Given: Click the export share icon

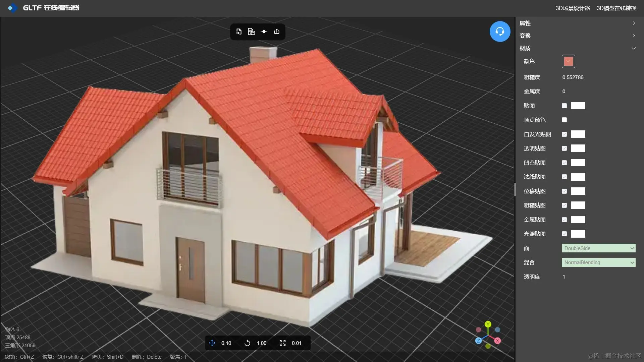Looking at the screenshot, I should [277, 32].
